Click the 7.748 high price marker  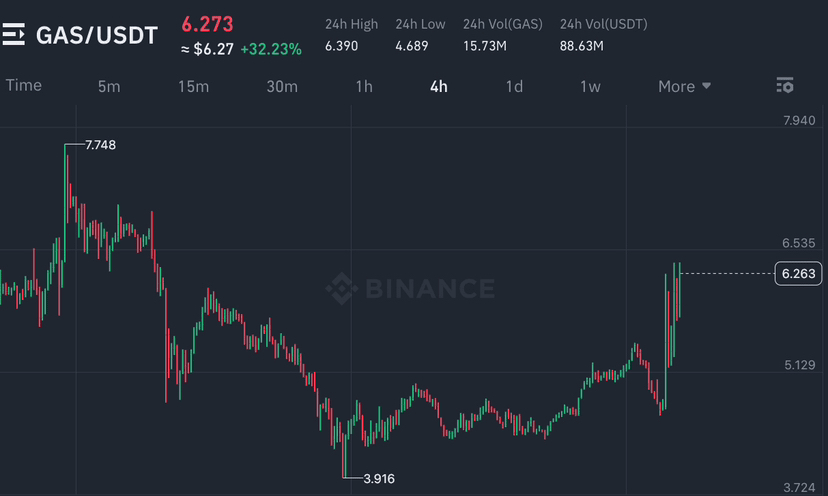tap(100, 145)
